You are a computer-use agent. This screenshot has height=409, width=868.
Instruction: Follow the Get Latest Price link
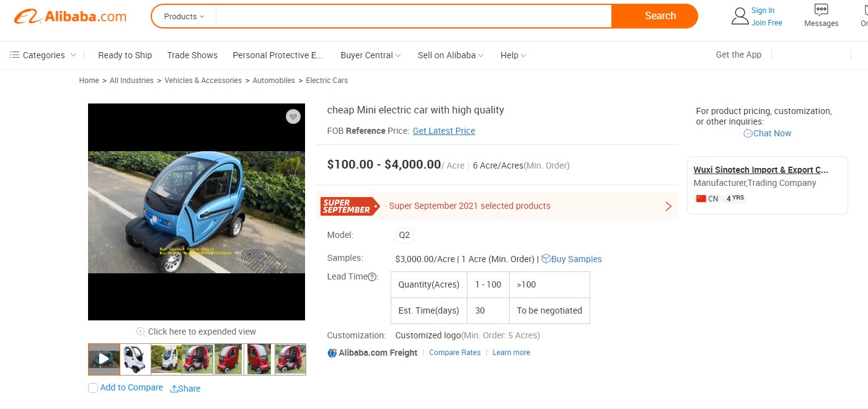click(444, 131)
